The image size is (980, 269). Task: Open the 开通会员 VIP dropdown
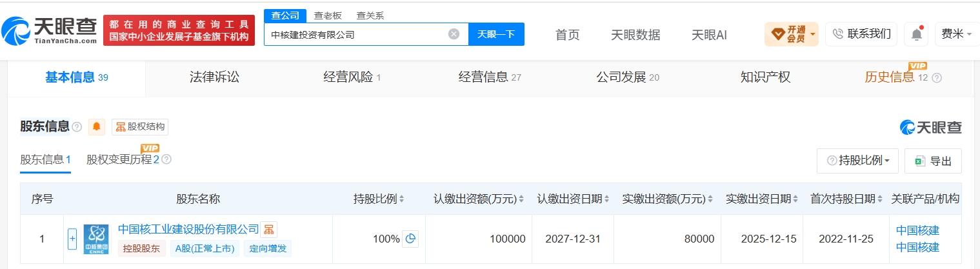[792, 34]
